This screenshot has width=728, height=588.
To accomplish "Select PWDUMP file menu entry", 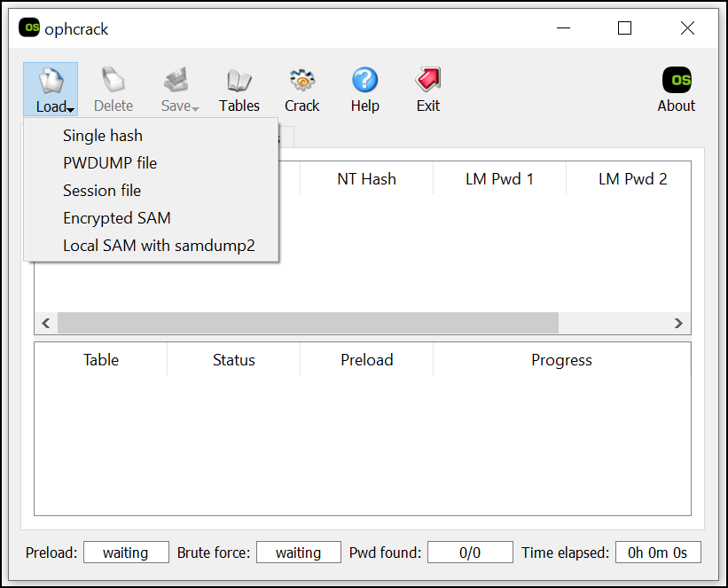I will pos(151,163).
